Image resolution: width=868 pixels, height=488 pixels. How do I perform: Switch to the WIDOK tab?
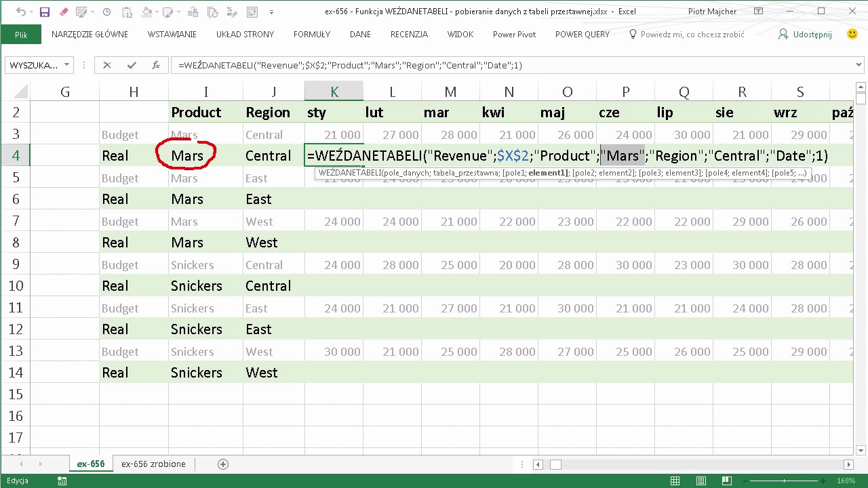(460, 35)
